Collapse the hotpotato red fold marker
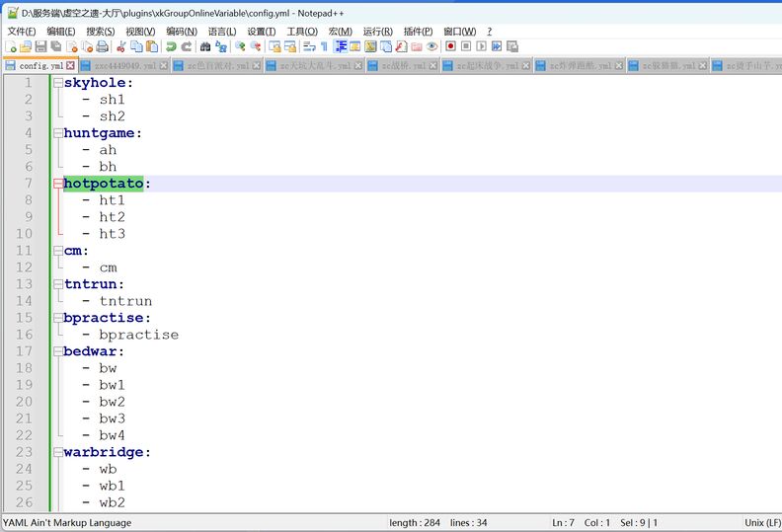 (x=58, y=184)
